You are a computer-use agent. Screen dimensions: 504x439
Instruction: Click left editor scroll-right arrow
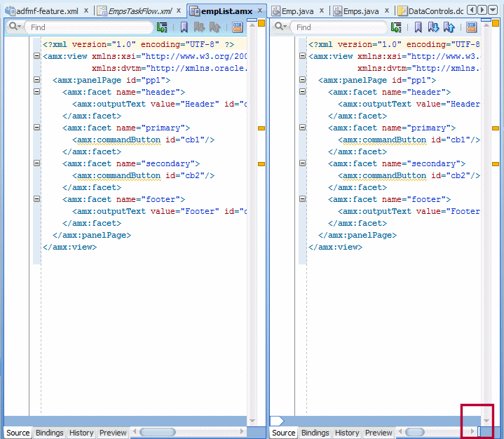click(x=242, y=431)
